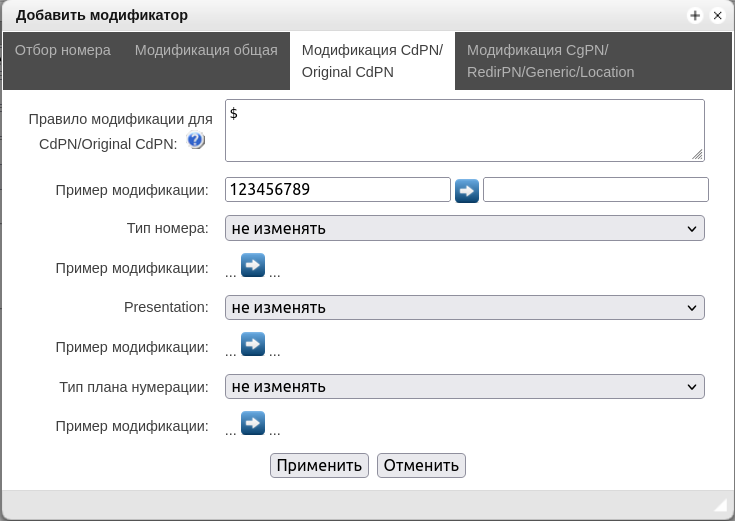735x521 pixels.
Task: Select Модификация CgPN/RedirPN/Generic/Location tab
Action: click(x=550, y=61)
